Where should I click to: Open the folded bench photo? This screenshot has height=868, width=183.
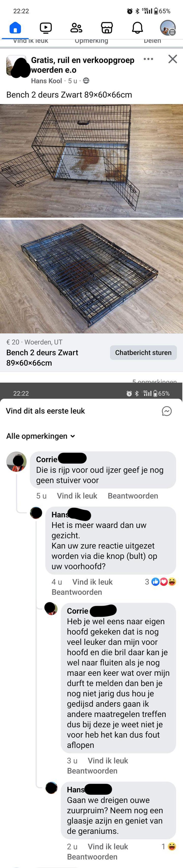point(91,276)
